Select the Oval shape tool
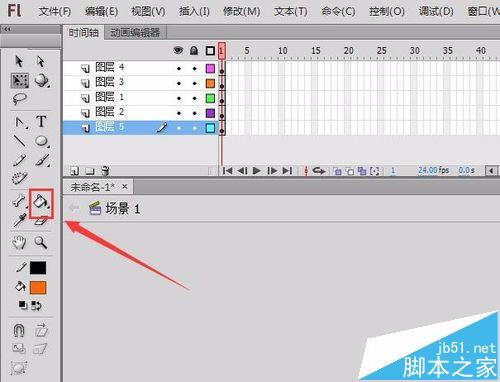 pos(42,141)
